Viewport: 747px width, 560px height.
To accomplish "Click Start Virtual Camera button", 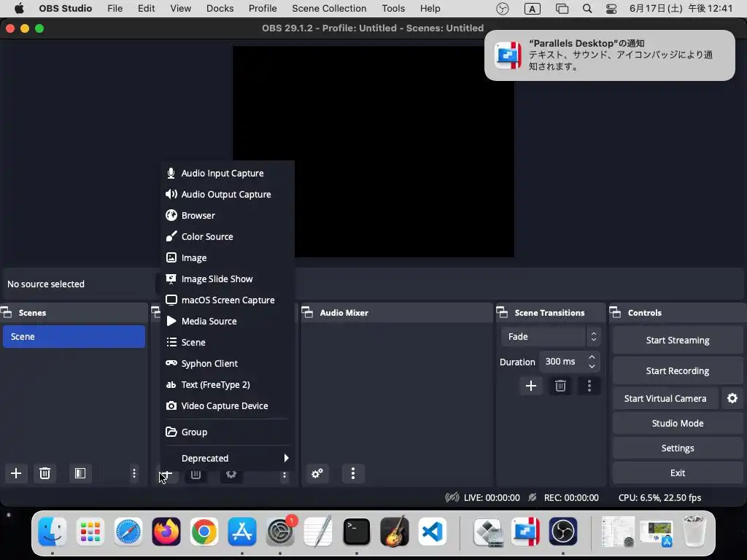I will (x=665, y=398).
